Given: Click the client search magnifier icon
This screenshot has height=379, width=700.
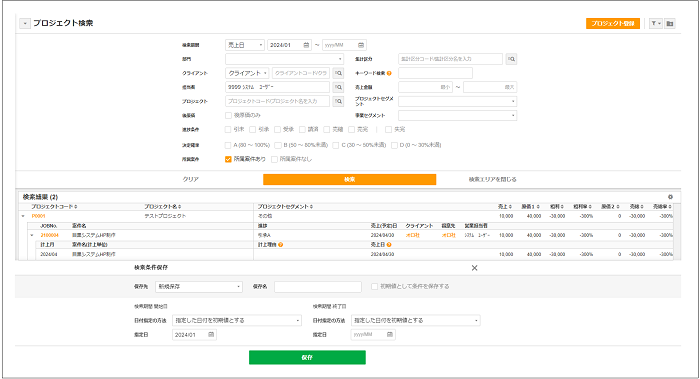Looking at the screenshot, I should 338,73.
